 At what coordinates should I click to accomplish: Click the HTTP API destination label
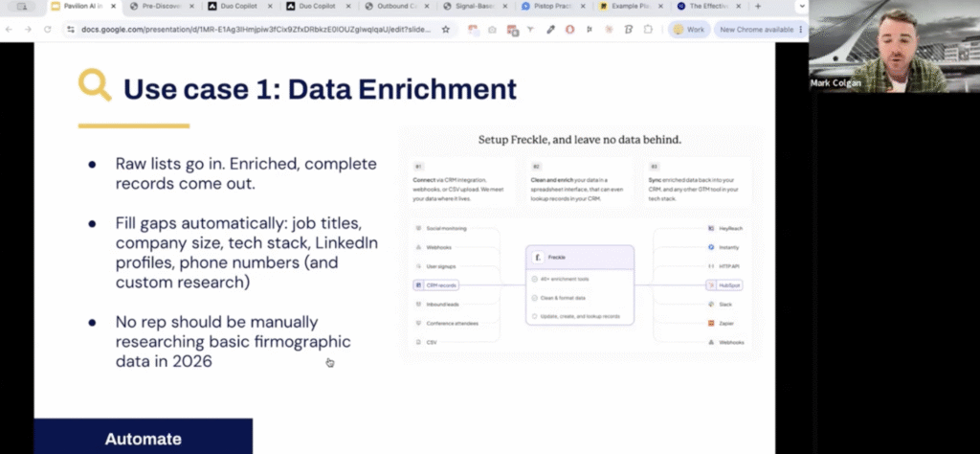[729, 266]
